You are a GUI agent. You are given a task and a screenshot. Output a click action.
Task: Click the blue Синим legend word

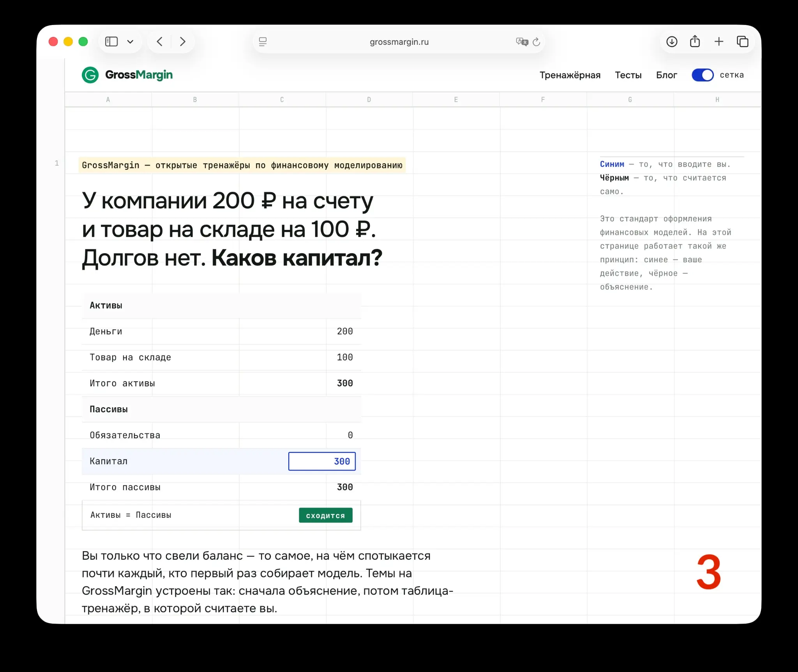(612, 164)
